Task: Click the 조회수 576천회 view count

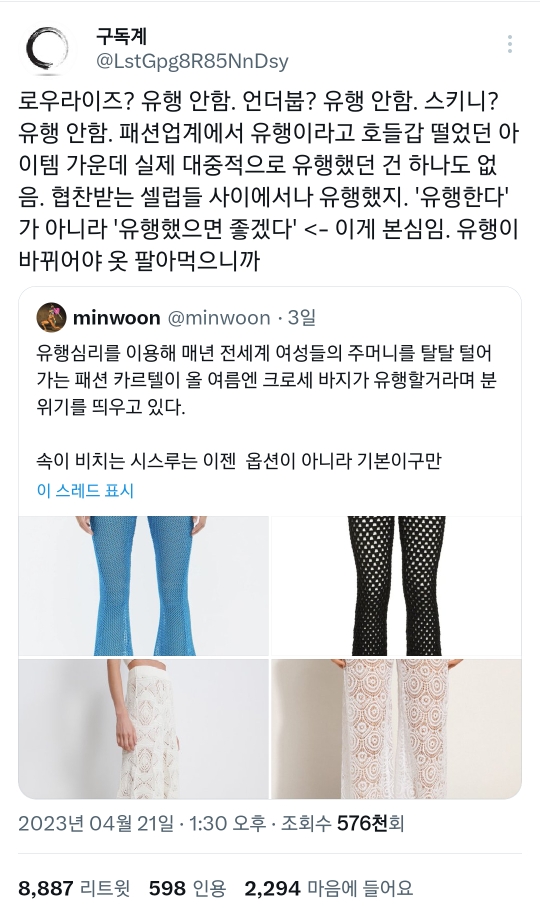Action: tap(342, 824)
